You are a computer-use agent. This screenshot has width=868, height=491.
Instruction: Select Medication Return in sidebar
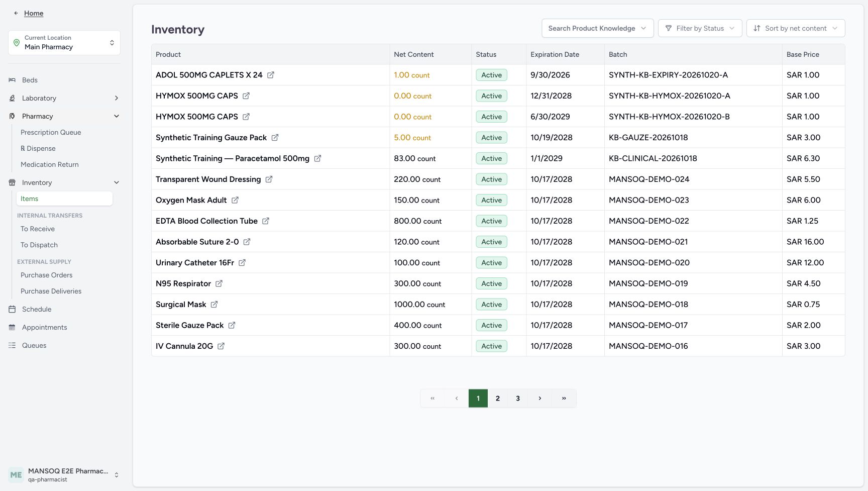coord(50,164)
